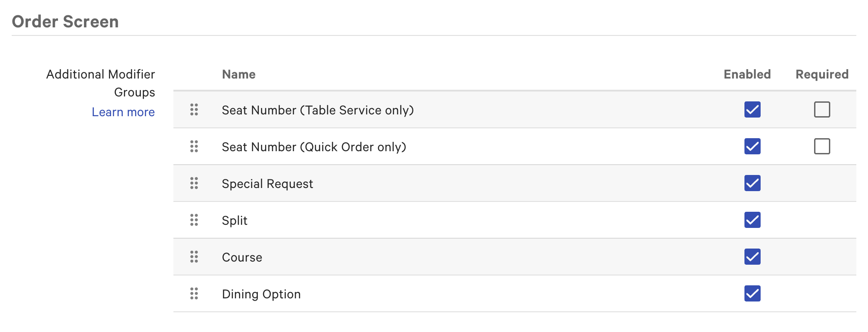This screenshot has height=332, width=868.
Task: Uncheck Enabled for Split
Action: pyautogui.click(x=752, y=220)
